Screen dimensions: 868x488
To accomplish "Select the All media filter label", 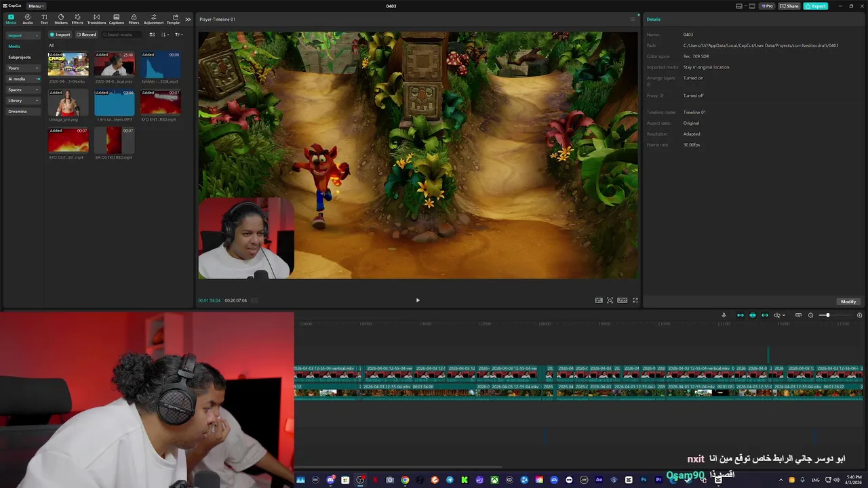I will [51, 45].
